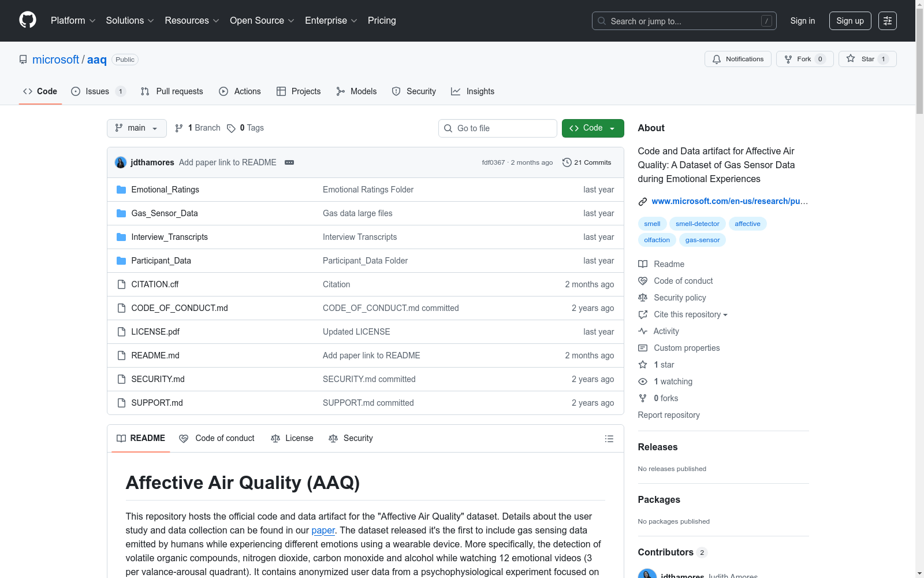Open the Pull requests tab

point(172,91)
